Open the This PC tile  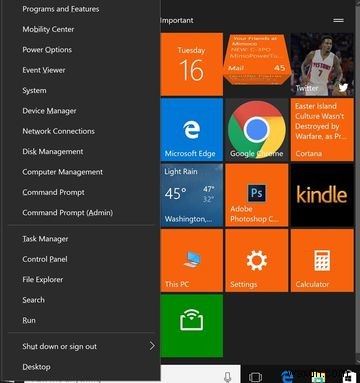(x=192, y=261)
